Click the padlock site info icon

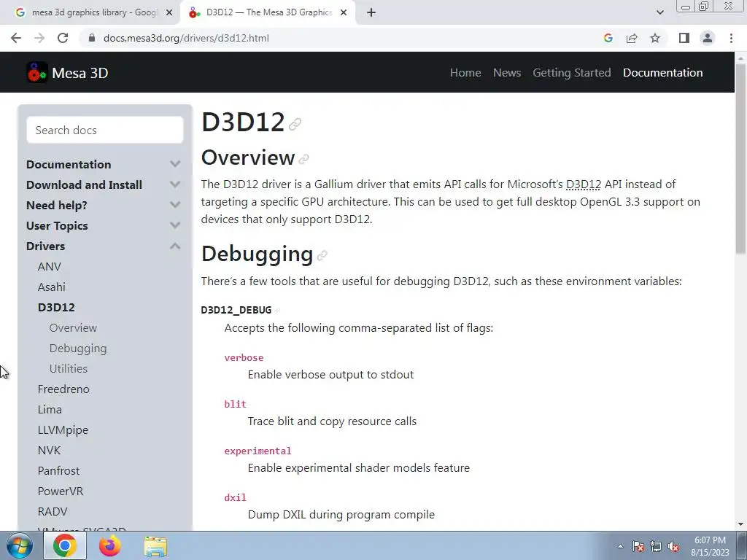click(x=92, y=38)
